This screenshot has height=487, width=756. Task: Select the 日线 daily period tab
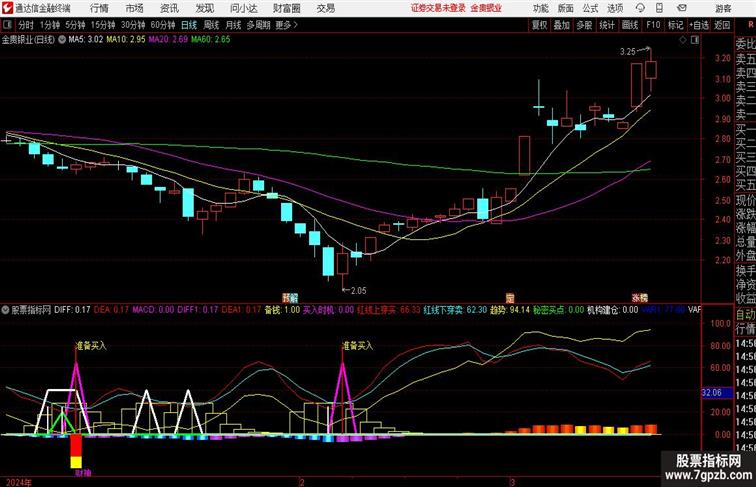(189, 25)
